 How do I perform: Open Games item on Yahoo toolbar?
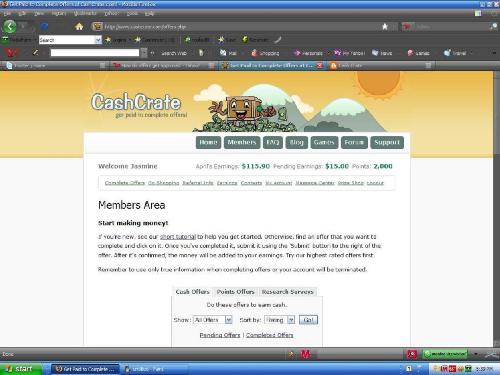pyautogui.click(x=418, y=53)
